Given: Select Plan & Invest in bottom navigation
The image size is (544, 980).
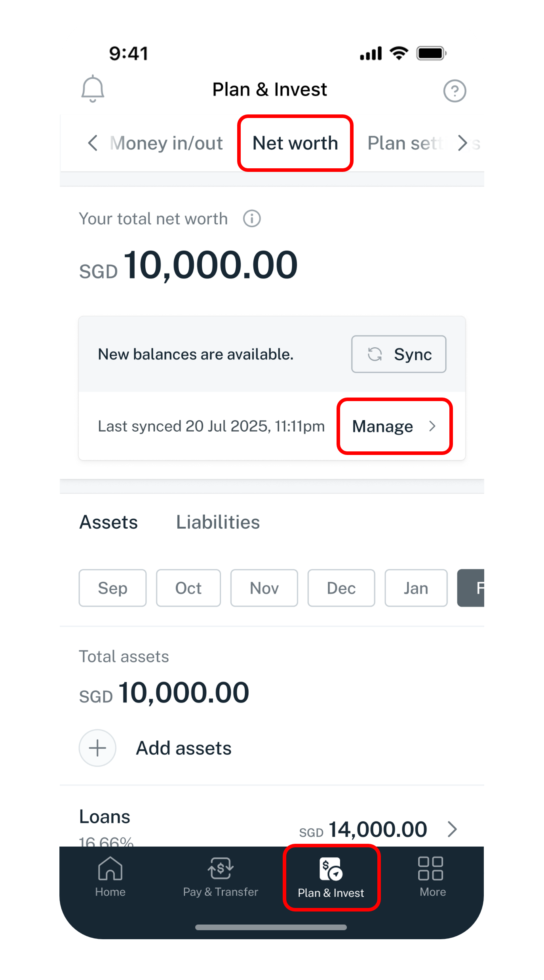Looking at the screenshot, I should [x=331, y=878].
